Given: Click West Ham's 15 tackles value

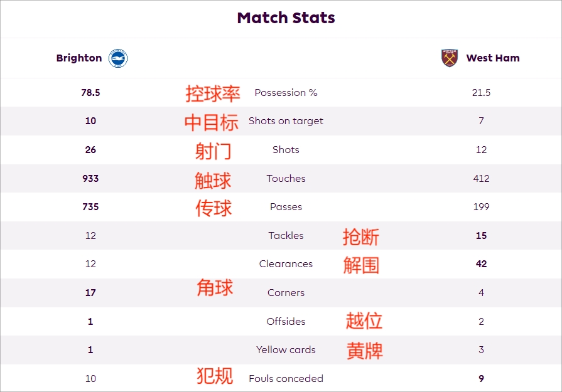Looking at the screenshot, I should 481,236.
